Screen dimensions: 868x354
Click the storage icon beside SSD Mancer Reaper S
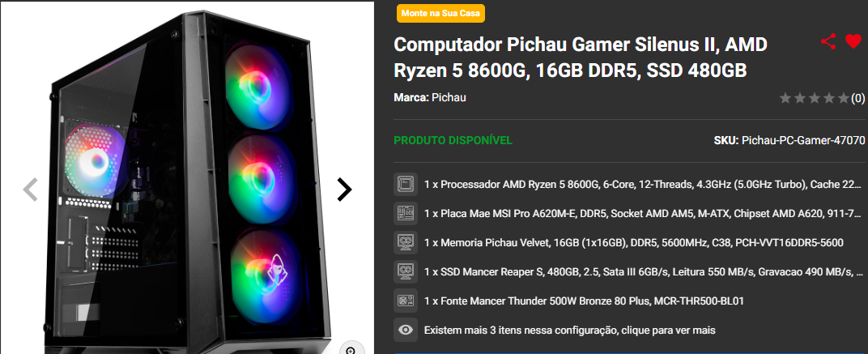click(405, 271)
